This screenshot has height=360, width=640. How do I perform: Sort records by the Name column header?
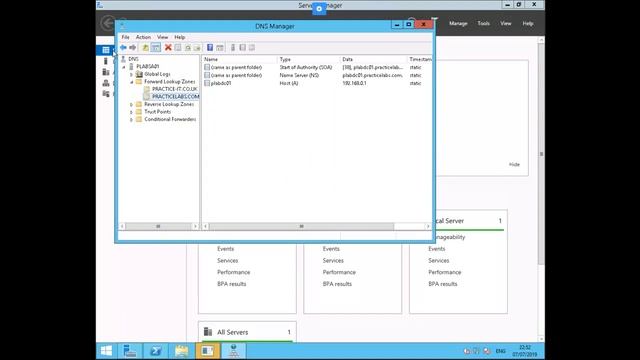click(240, 59)
